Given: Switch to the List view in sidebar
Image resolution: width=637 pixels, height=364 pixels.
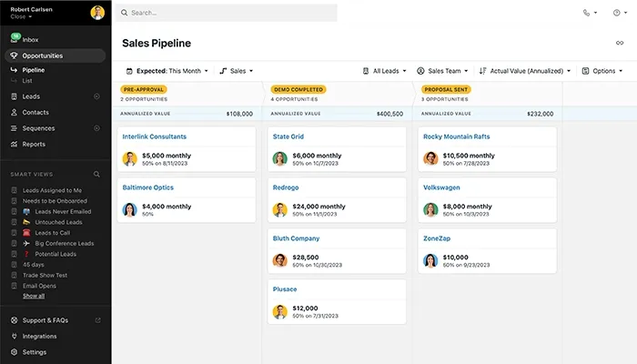Looking at the screenshot, I should point(29,80).
